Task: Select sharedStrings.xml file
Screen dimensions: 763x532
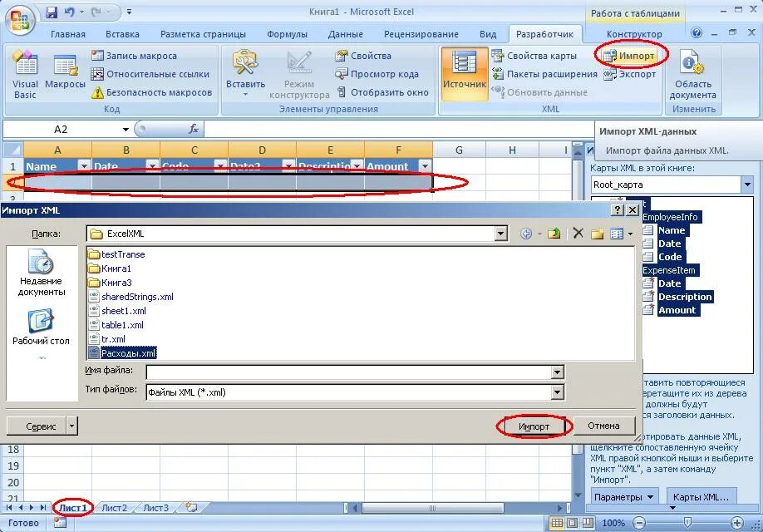Action: [131, 297]
